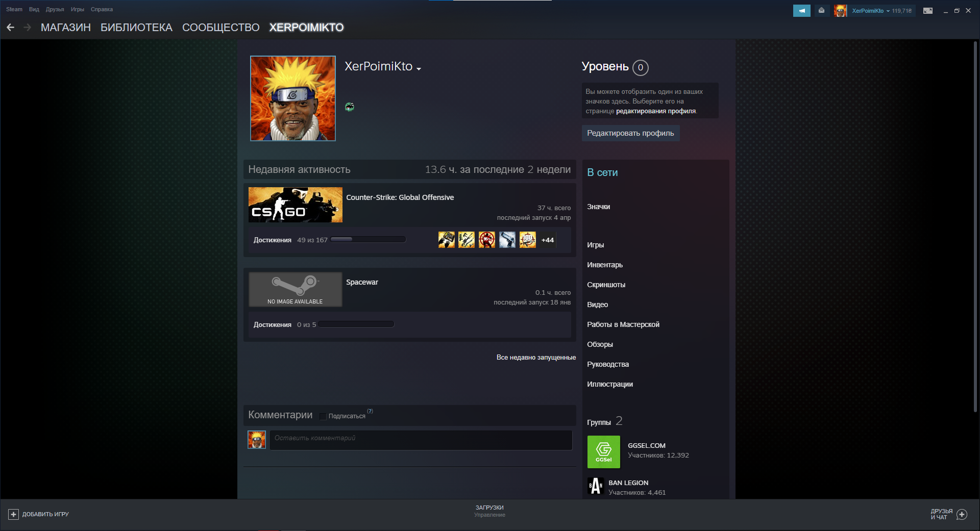Viewport: 980px width, 531px height.
Task: Click the page vertical scrollbar
Action: (x=975, y=227)
